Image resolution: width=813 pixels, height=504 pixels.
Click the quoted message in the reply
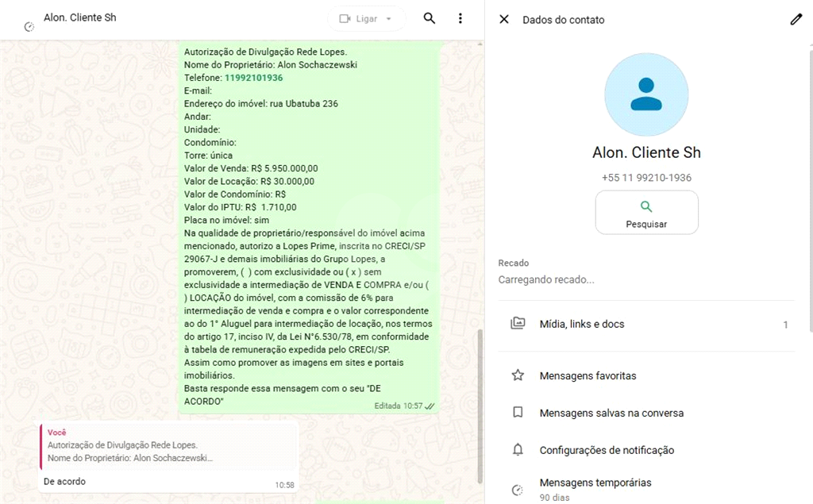point(170,445)
